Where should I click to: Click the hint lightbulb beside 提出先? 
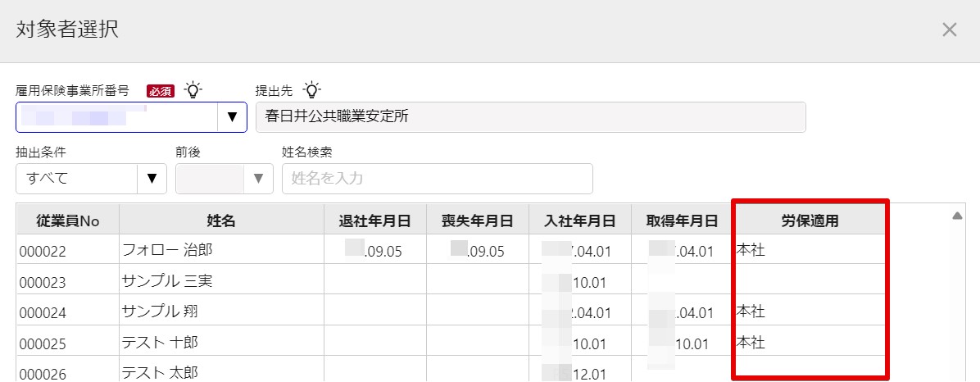pos(312,90)
